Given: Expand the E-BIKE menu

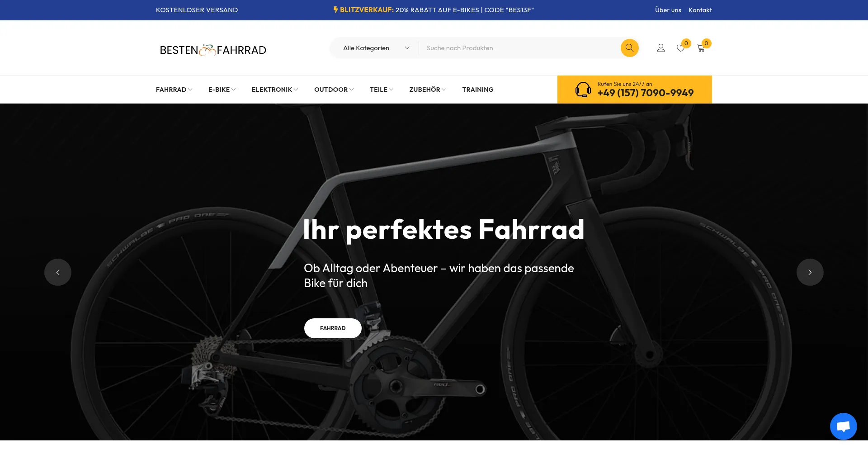Looking at the screenshot, I should pos(222,90).
